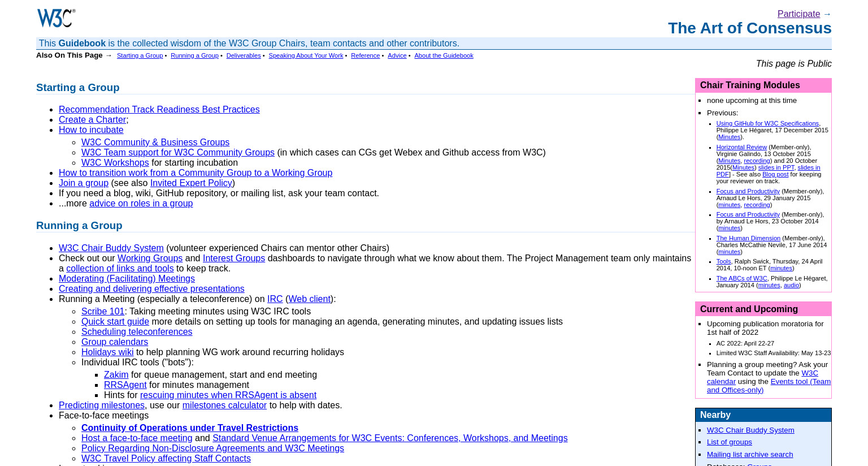This screenshot has height=466, width=868.
Task: Open the Guidebook link in banner
Action: (82, 44)
